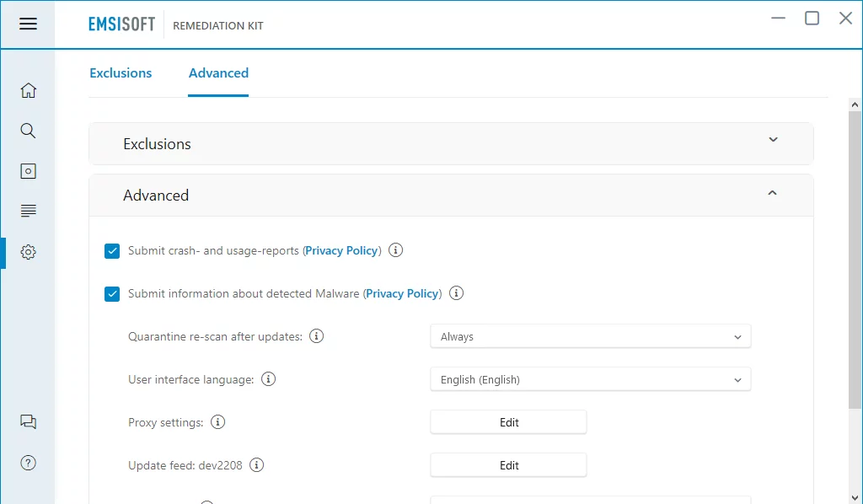Open the Help question mark icon
This screenshot has height=504, width=863.
(x=28, y=463)
